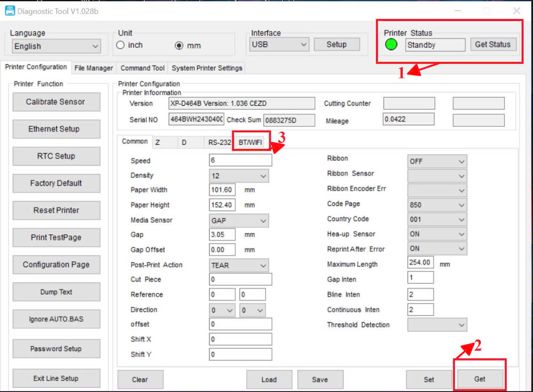This screenshot has height=392, width=533.
Task: Click the Load button
Action: point(269,379)
